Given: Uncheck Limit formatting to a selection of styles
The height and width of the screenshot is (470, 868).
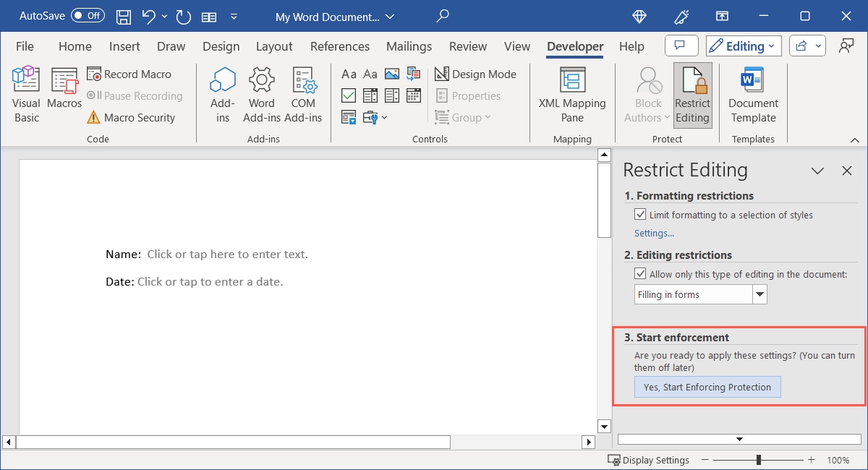Looking at the screenshot, I should (x=640, y=215).
